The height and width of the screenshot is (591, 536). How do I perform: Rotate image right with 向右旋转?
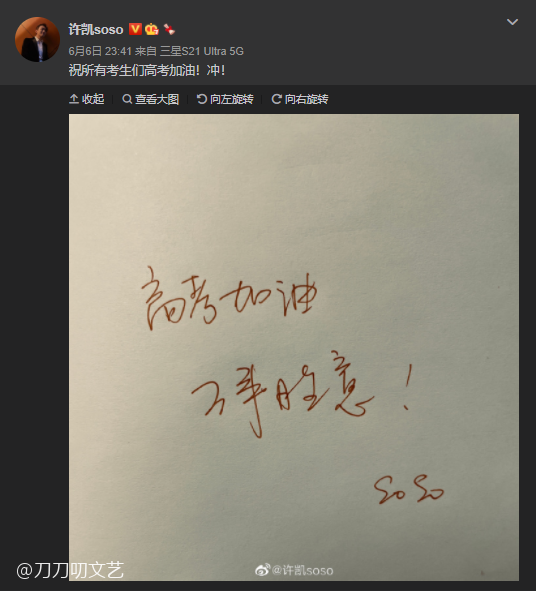pos(300,99)
